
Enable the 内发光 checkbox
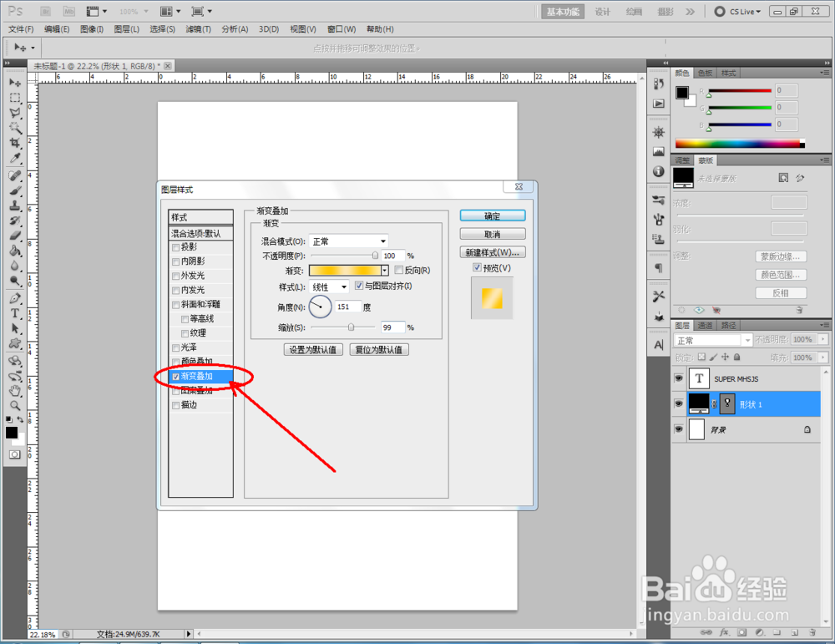175,291
